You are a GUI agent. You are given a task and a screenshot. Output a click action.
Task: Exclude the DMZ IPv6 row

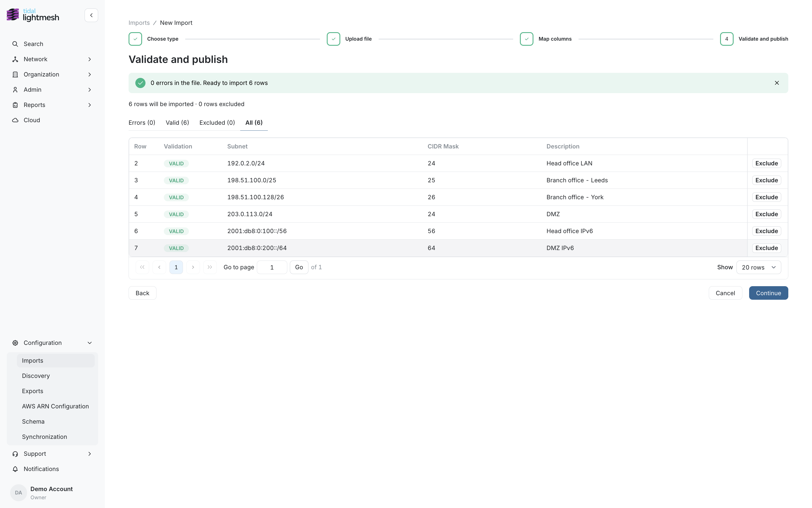[766, 248]
